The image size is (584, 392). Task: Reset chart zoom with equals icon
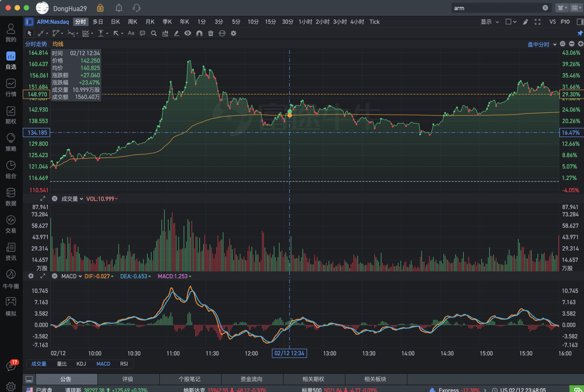pos(562,44)
